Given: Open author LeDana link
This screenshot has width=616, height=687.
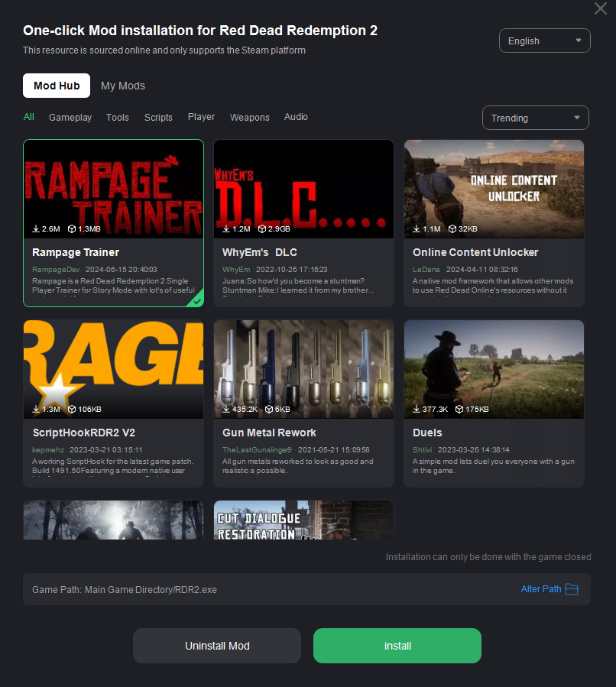Looking at the screenshot, I should 426,270.
